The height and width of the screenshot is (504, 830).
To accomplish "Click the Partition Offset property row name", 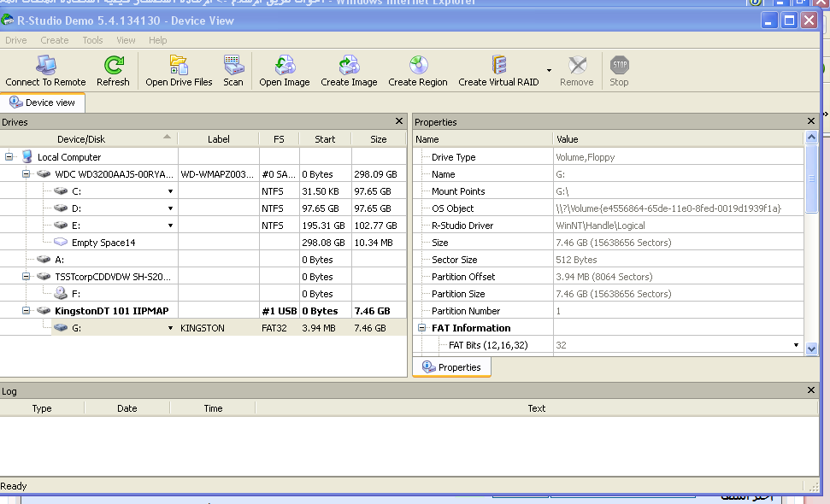I will [x=463, y=277].
